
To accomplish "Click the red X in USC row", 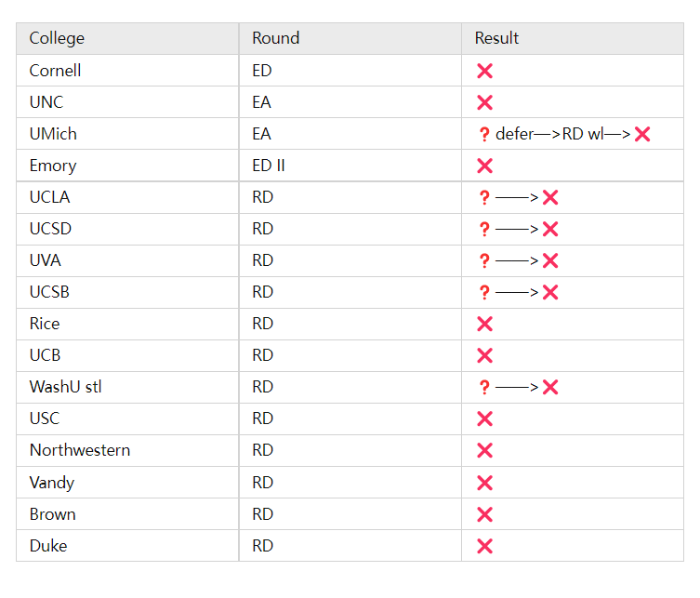I will (484, 419).
